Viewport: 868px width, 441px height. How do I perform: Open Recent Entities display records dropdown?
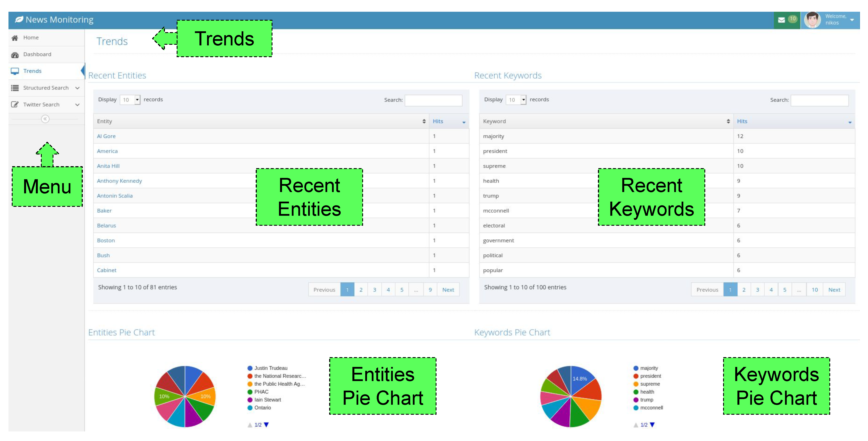click(x=130, y=100)
